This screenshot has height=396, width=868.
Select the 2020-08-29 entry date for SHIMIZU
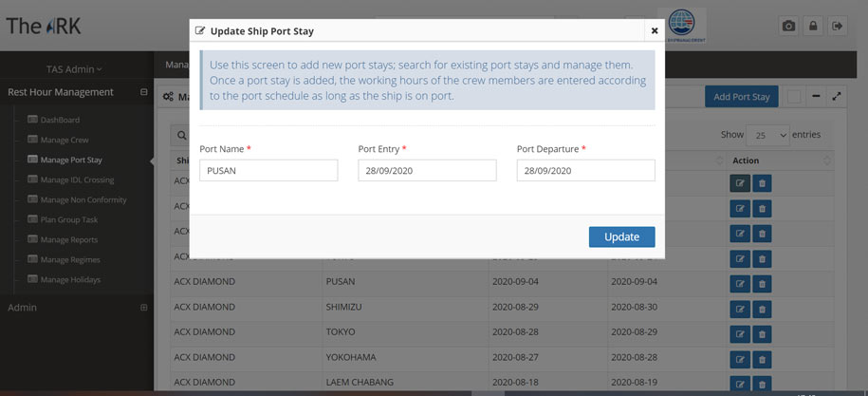(x=515, y=307)
